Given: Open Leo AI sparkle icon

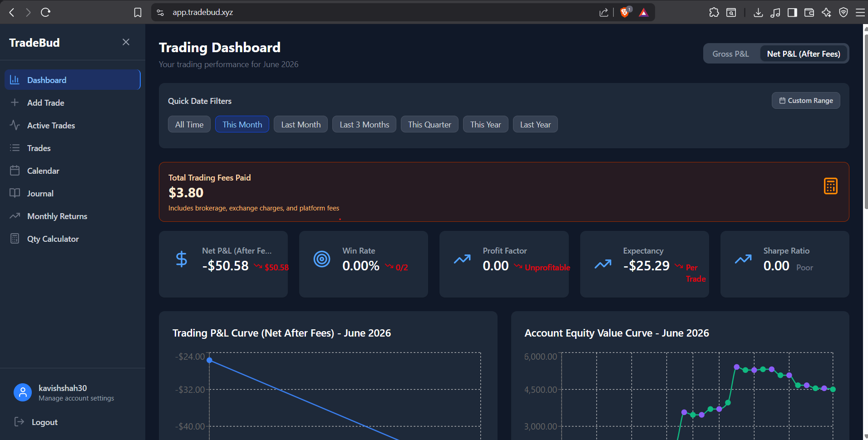Looking at the screenshot, I should [x=826, y=12].
